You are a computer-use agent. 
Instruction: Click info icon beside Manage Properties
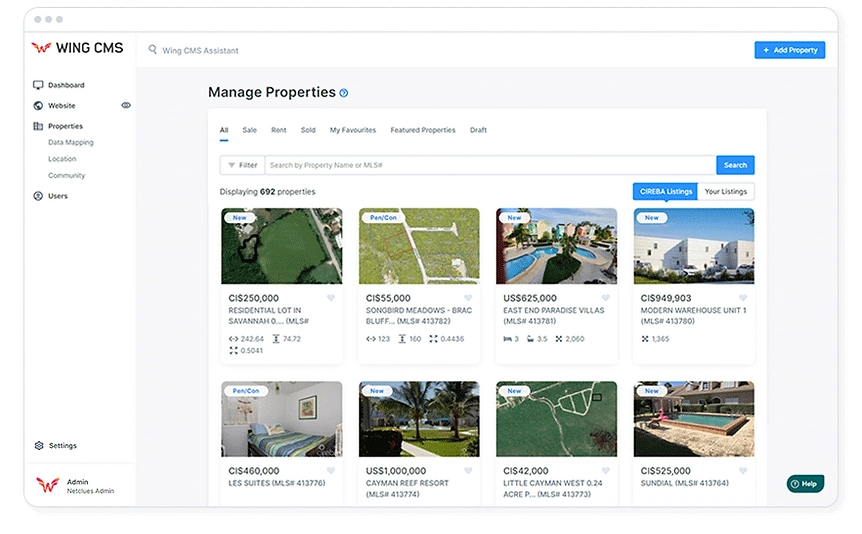pos(344,93)
